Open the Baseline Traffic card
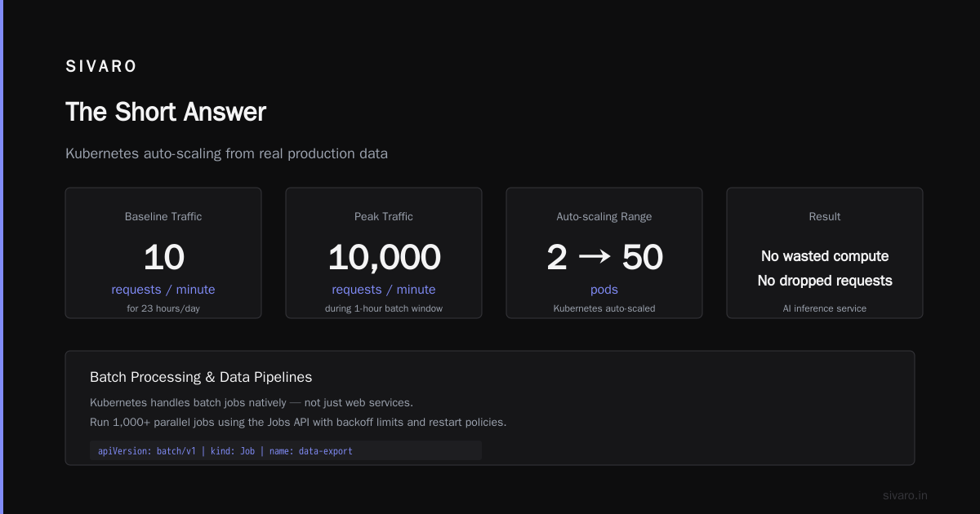Screen dimensions: 980x514 coord(163,253)
